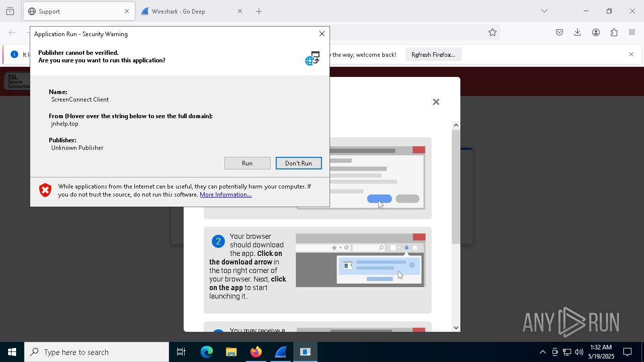Click the Refresh Firefox button
644x362 pixels.
coord(433,54)
